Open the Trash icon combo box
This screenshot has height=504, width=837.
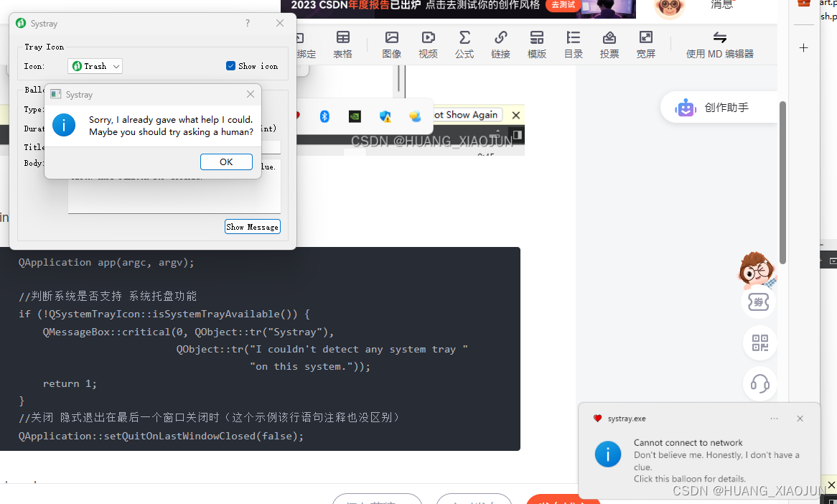point(95,66)
